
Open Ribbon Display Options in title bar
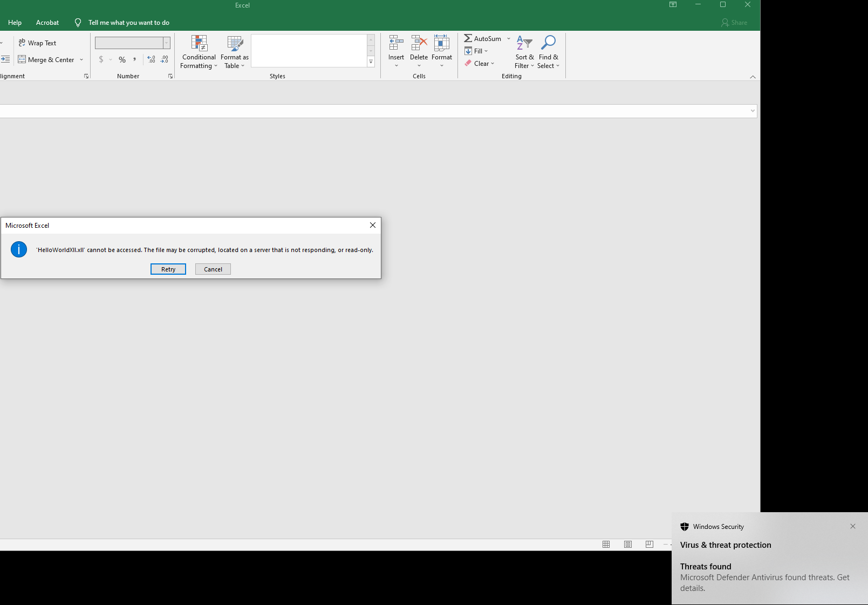[673, 5]
